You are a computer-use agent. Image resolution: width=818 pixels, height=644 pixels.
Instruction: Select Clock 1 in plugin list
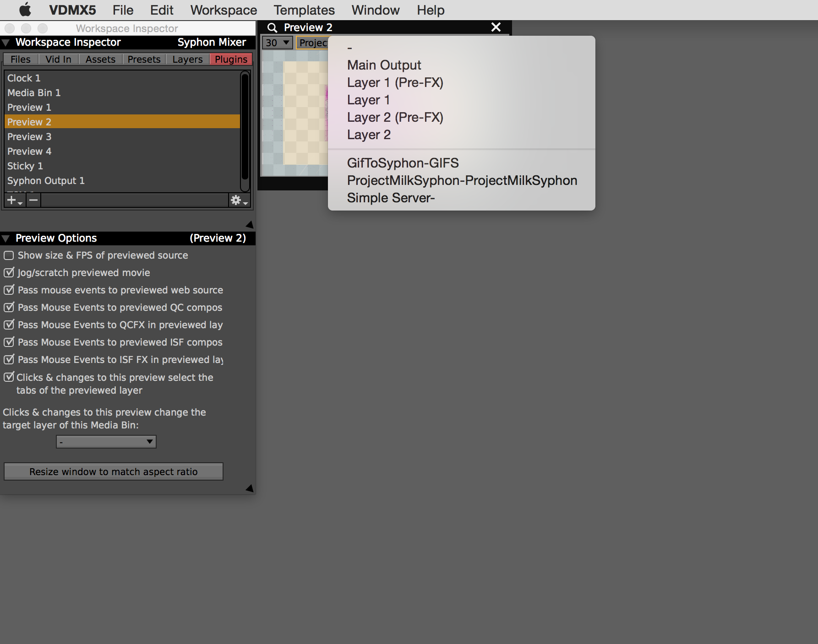pyautogui.click(x=122, y=78)
